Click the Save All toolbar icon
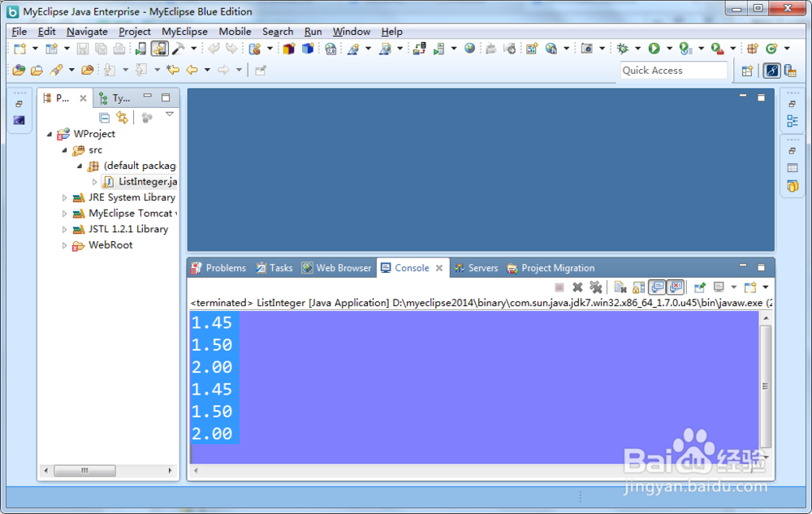This screenshot has width=812, height=514. coord(101,49)
